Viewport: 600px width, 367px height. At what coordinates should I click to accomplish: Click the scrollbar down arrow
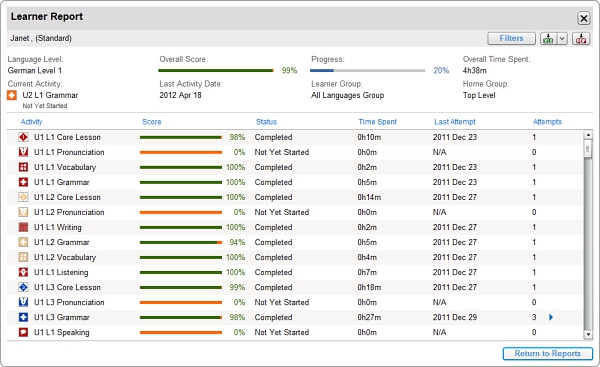point(588,335)
